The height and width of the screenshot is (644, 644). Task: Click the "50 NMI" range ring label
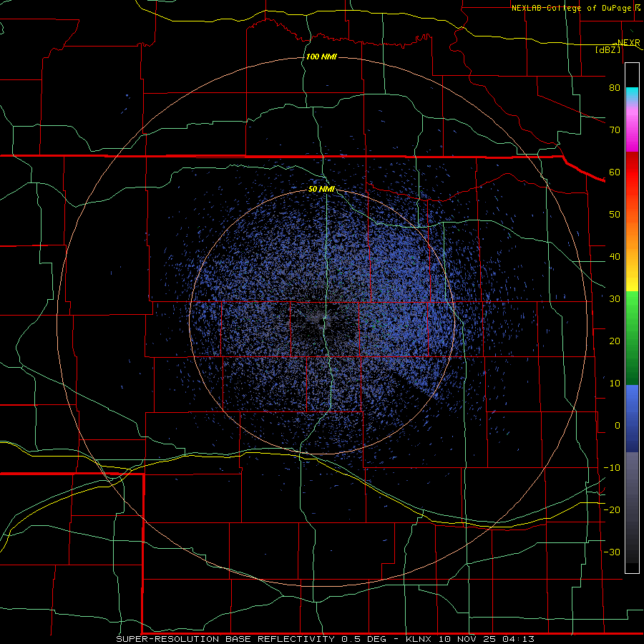[321, 190]
